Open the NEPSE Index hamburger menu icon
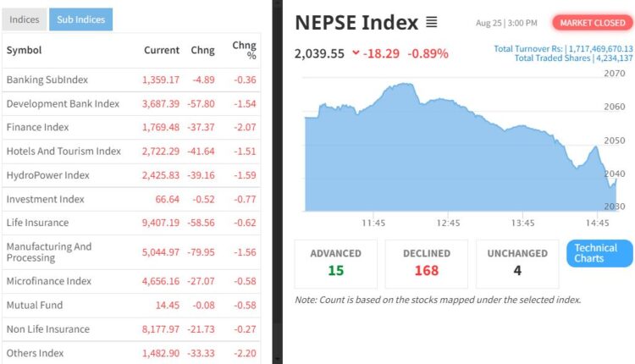The image size is (635, 364). (432, 22)
